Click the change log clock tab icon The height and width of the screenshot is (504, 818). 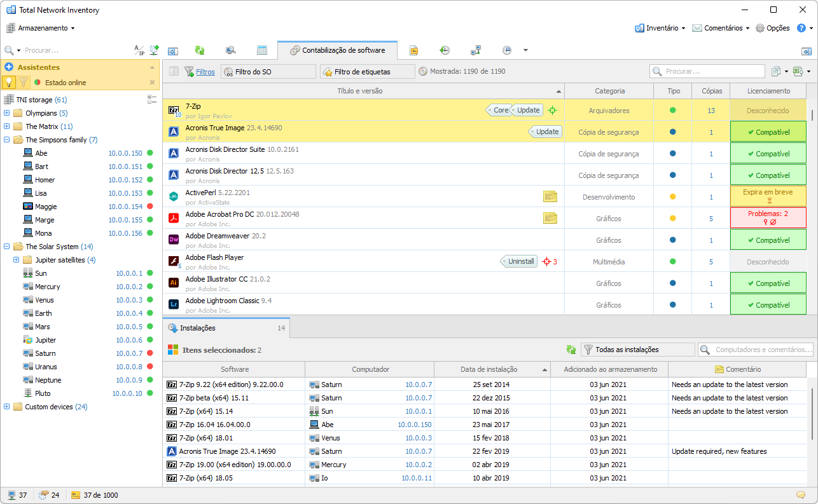click(x=445, y=50)
